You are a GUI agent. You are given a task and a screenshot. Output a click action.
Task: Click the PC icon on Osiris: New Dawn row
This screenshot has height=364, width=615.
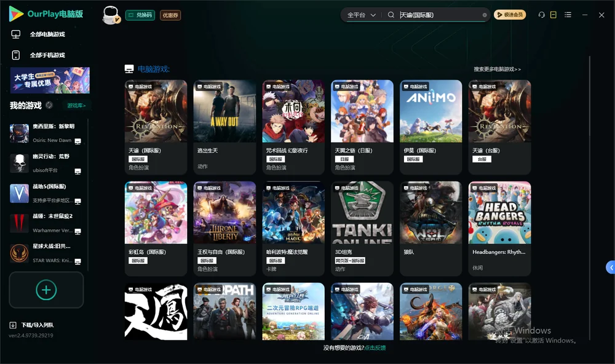pyautogui.click(x=77, y=141)
